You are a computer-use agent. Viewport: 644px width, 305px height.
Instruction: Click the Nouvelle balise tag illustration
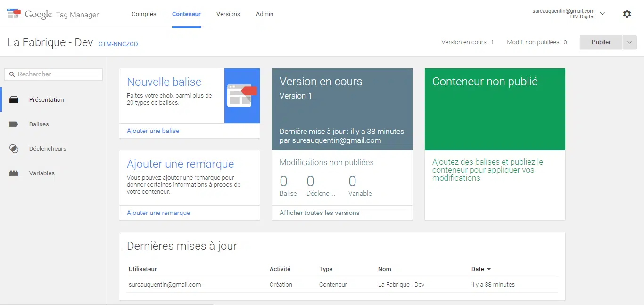point(242,96)
